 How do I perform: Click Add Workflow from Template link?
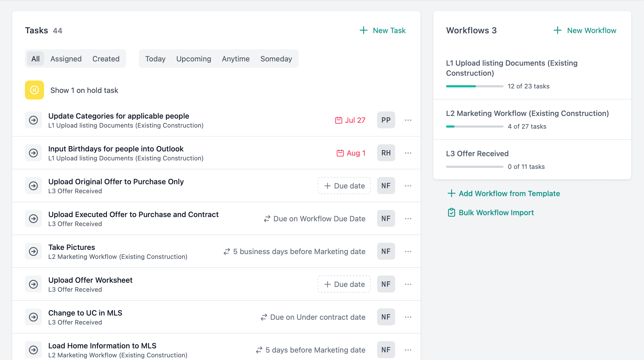coord(504,193)
